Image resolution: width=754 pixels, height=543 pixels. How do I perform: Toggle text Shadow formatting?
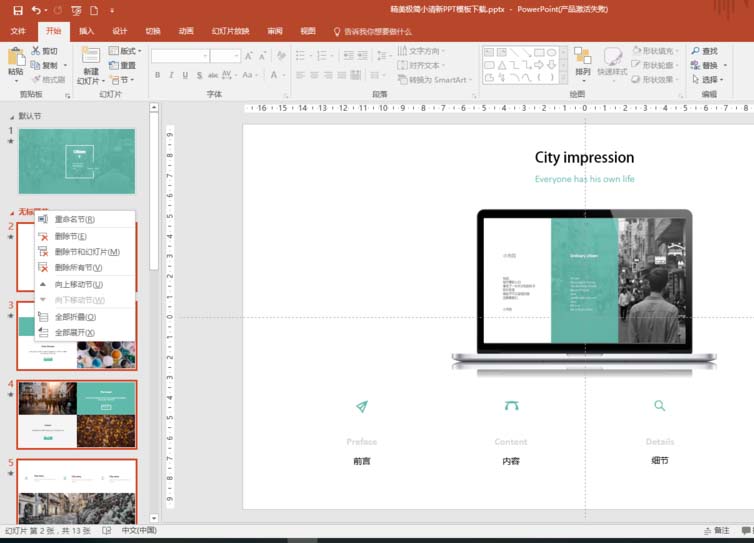pos(199,75)
